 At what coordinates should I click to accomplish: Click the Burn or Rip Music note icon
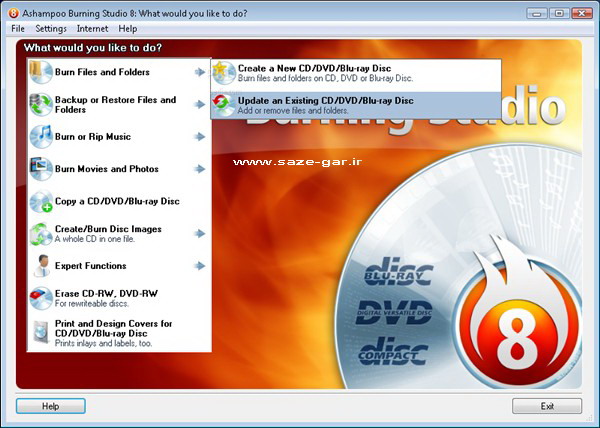pyautogui.click(x=41, y=137)
